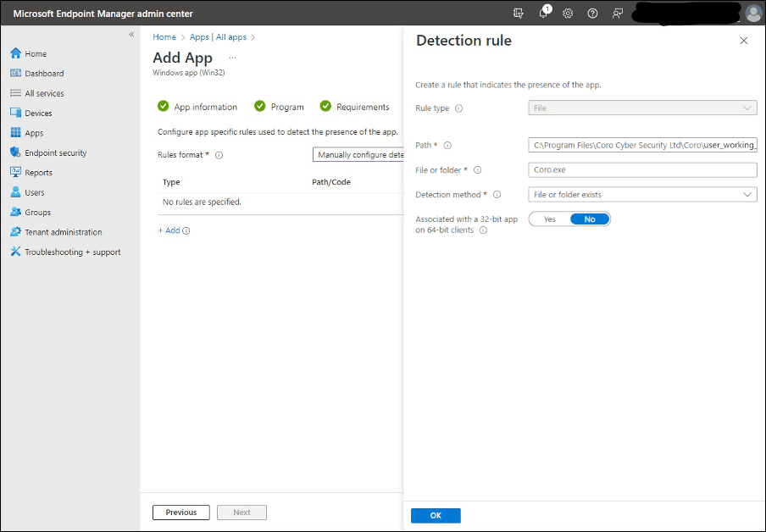
Task: Open the Rules format dropdown
Action: [x=358, y=155]
